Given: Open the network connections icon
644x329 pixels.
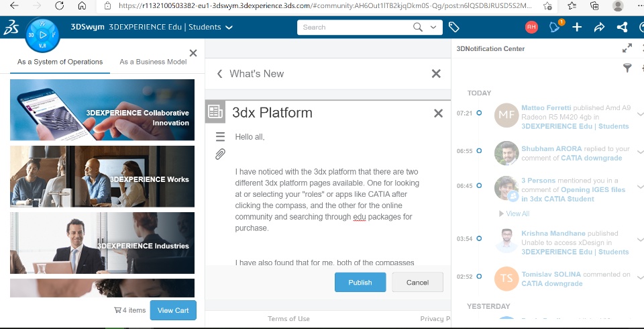Looking at the screenshot, I should (622, 27).
